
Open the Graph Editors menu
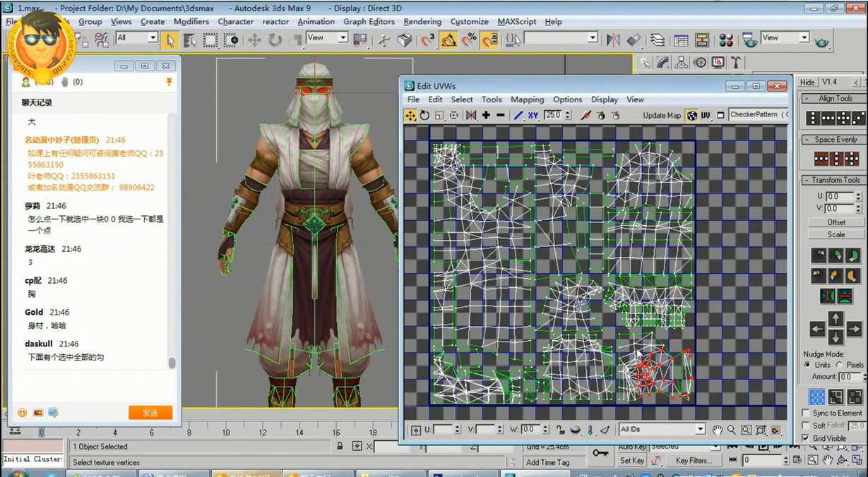369,22
